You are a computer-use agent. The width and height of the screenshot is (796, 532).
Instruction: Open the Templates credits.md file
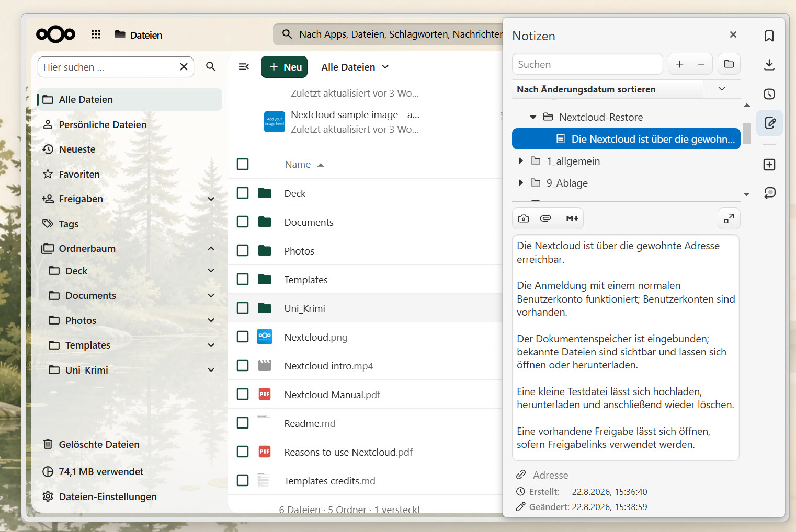coord(329,481)
